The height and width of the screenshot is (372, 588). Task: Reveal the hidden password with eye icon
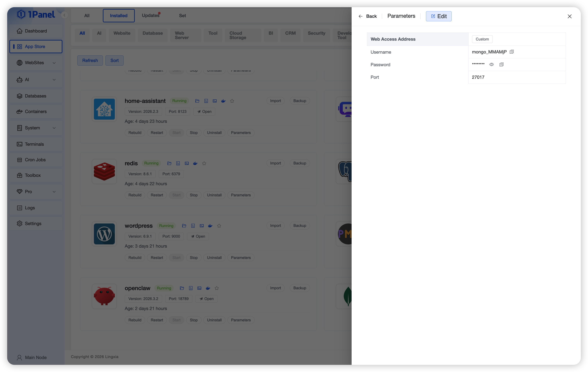coord(491,64)
